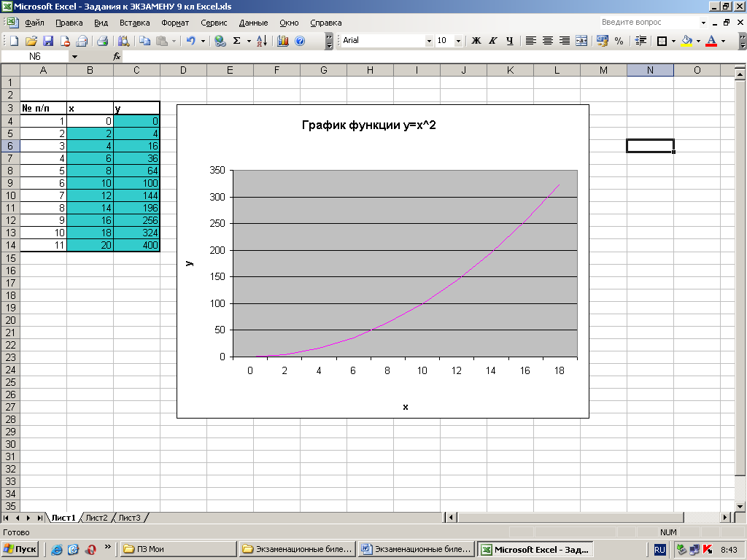Switch to ПЗ Мои taskbar window
Image resolution: width=747 pixels, height=560 pixels.
click(179, 550)
